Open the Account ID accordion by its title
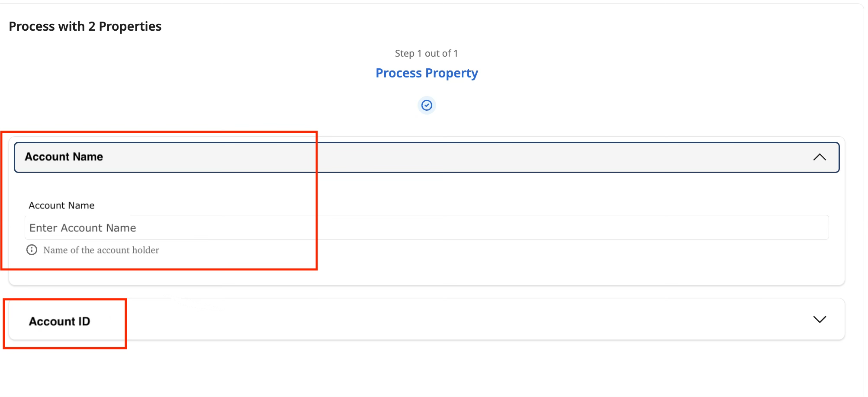Screen dimensions: 868x397 (59, 321)
